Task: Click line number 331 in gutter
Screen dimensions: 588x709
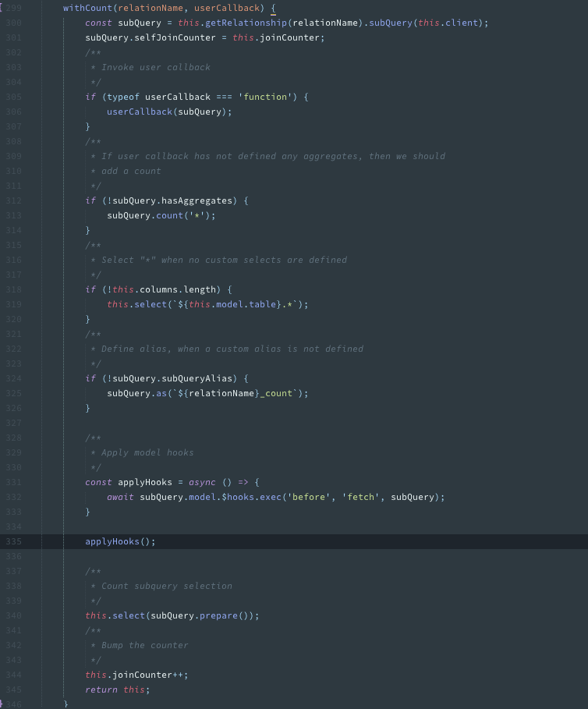Action: (13, 483)
